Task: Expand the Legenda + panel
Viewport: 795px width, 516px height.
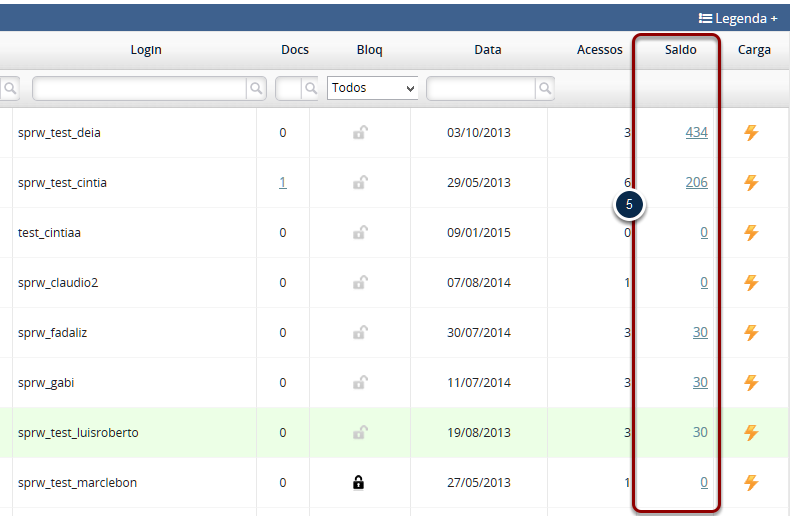Action: point(738,18)
